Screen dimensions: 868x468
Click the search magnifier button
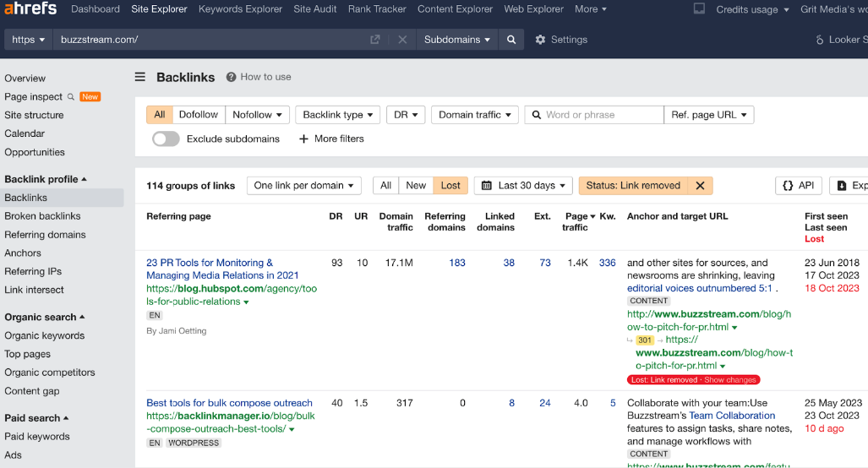click(511, 39)
